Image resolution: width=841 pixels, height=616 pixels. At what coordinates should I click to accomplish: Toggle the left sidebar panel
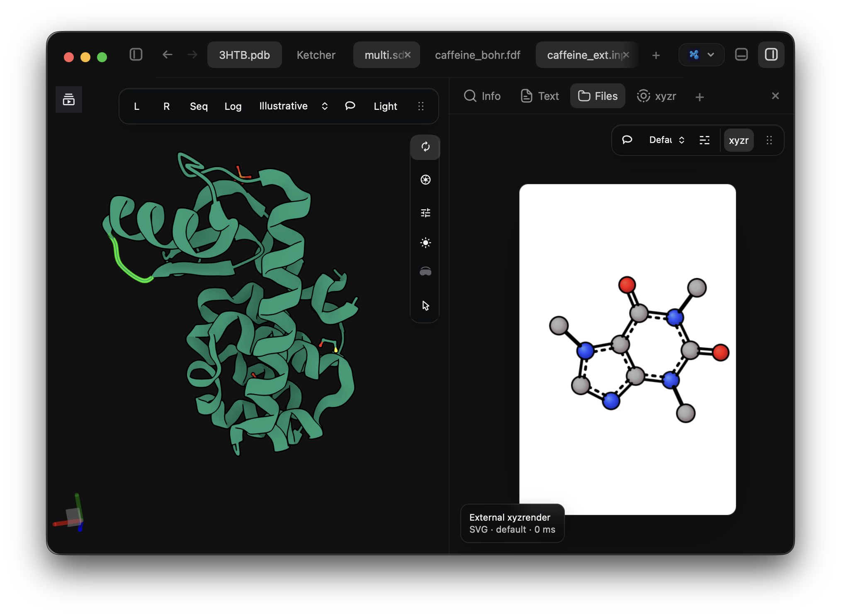(136, 55)
